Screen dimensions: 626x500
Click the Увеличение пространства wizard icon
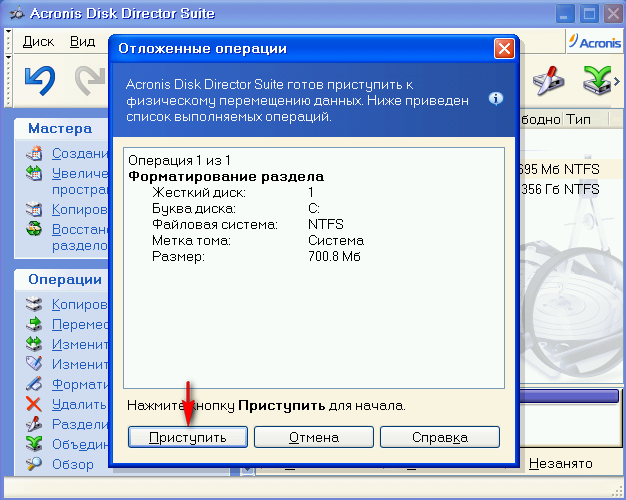point(34,173)
